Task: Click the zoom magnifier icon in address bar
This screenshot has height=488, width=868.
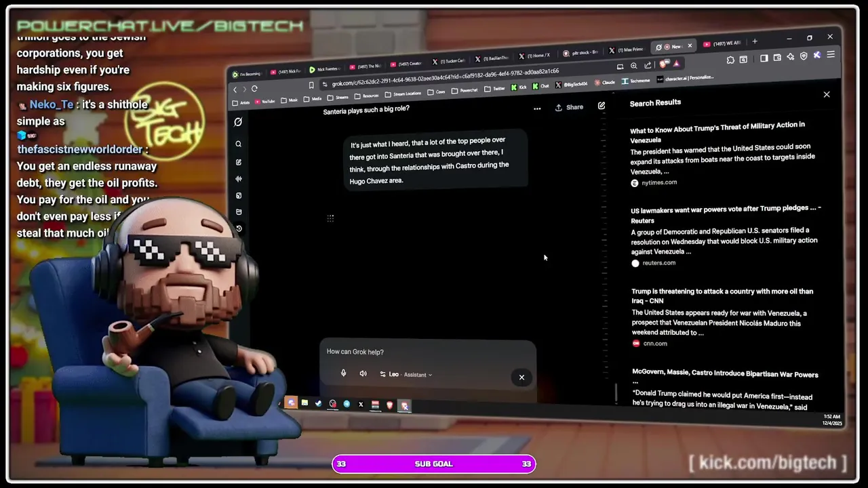Action: tap(633, 66)
